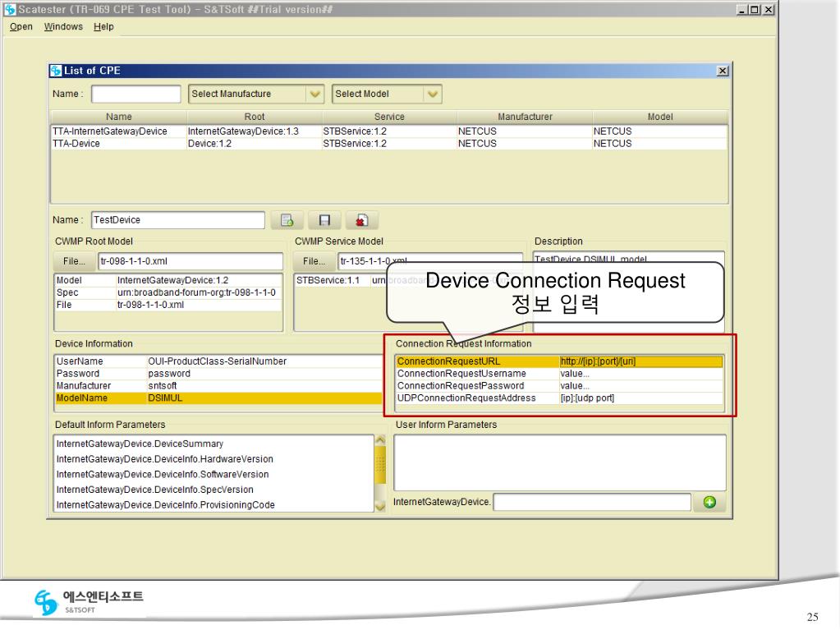This screenshot has width=840, height=630.
Task: Click the new CPE document icon
Action: [x=287, y=220]
